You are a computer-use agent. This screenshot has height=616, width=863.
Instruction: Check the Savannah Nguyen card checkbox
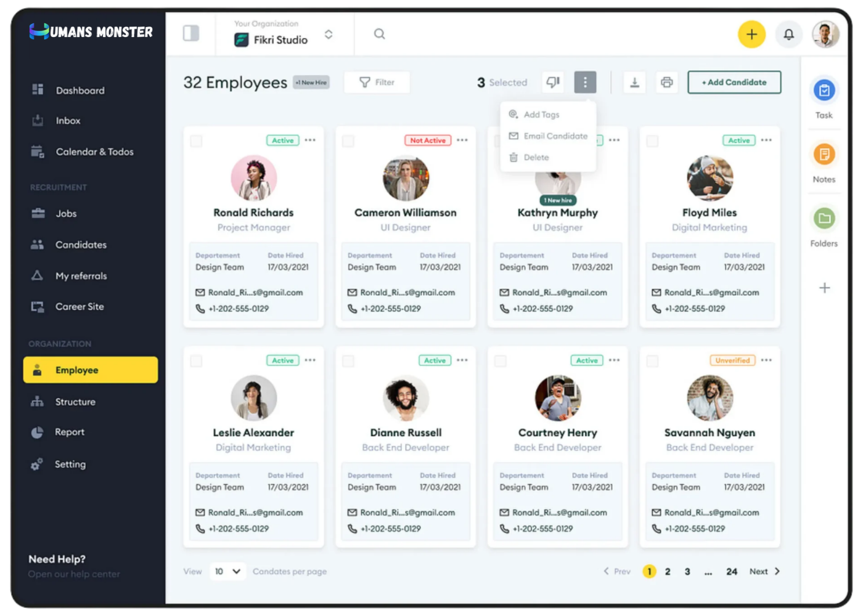point(652,361)
